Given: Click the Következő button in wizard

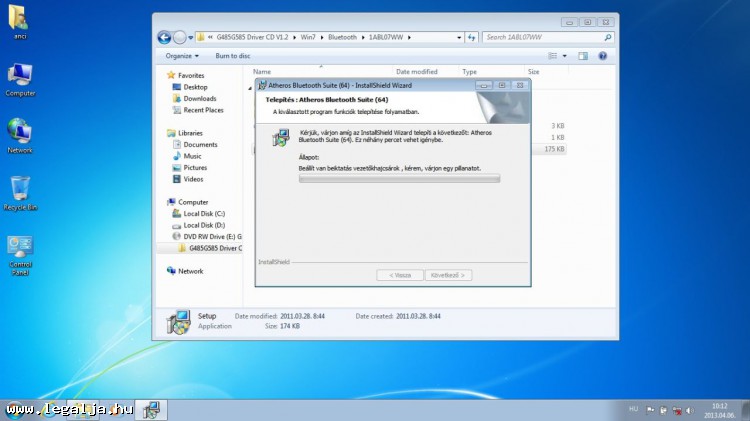Looking at the screenshot, I should [448, 274].
